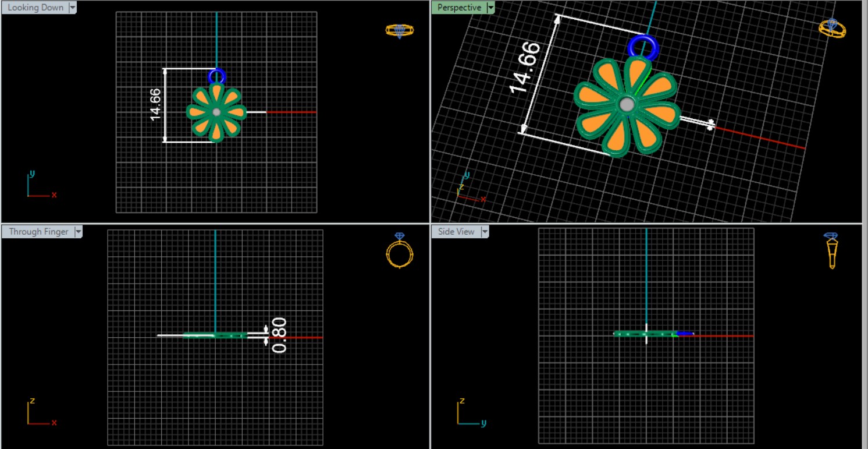The height and width of the screenshot is (449, 868).
Task: Activate the Looking Down viewport title
Action: [x=35, y=8]
